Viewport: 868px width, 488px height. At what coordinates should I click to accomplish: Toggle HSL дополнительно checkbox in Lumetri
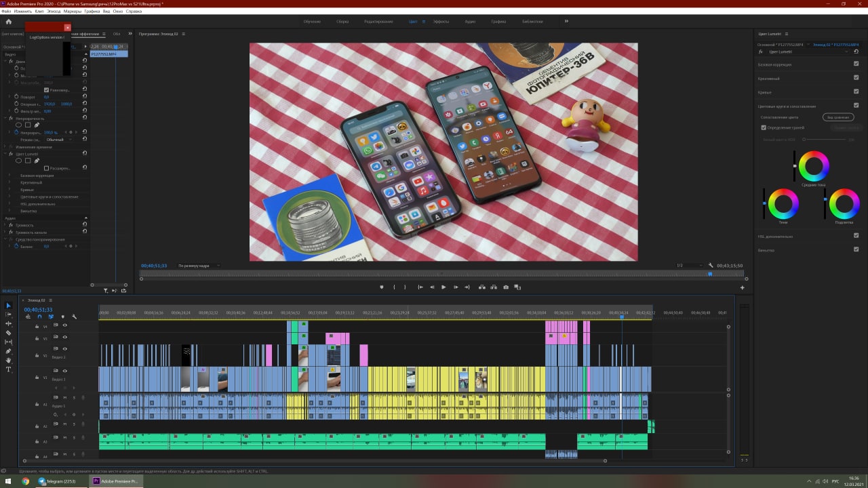pos(856,236)
